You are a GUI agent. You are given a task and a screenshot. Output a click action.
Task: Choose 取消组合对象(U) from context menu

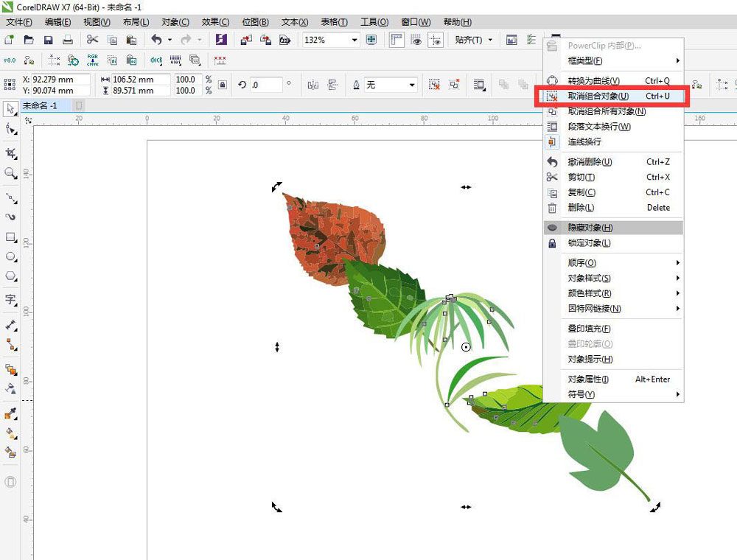click(598, 96)
